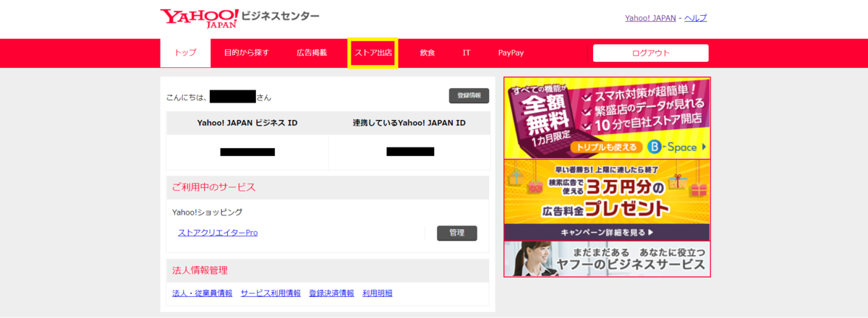Image resolution: width=868 pixels, height=318 pixels.
Task: Click the Yahoo!ショッピング service label
Action: [x=208, y=212]
